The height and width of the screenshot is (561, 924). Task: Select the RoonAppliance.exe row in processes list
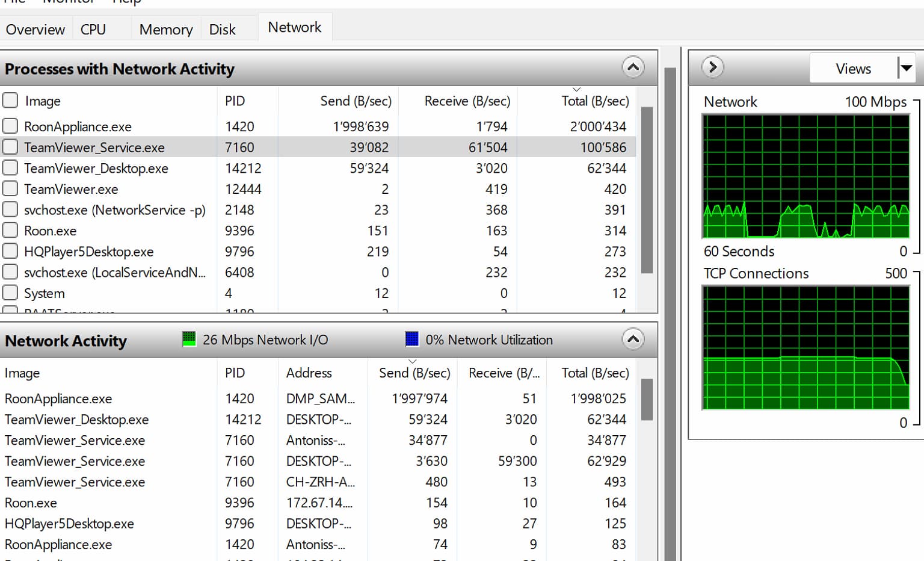click(318, 126)
